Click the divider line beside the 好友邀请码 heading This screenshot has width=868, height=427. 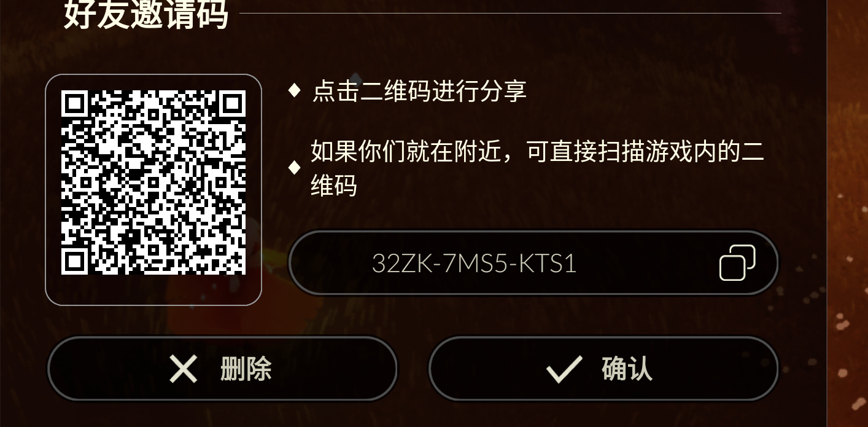click(x=510, y=13)
